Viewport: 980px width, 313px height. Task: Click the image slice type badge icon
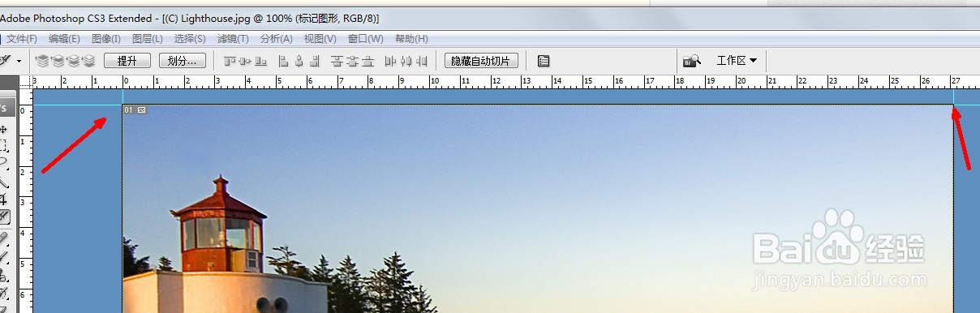coord(142,109)
